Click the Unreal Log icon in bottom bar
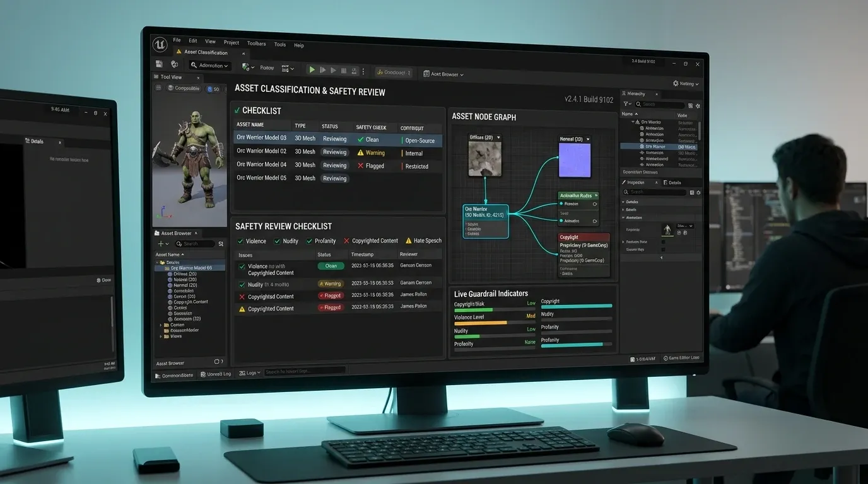This screenshot has width=868, height=484. 202,374
